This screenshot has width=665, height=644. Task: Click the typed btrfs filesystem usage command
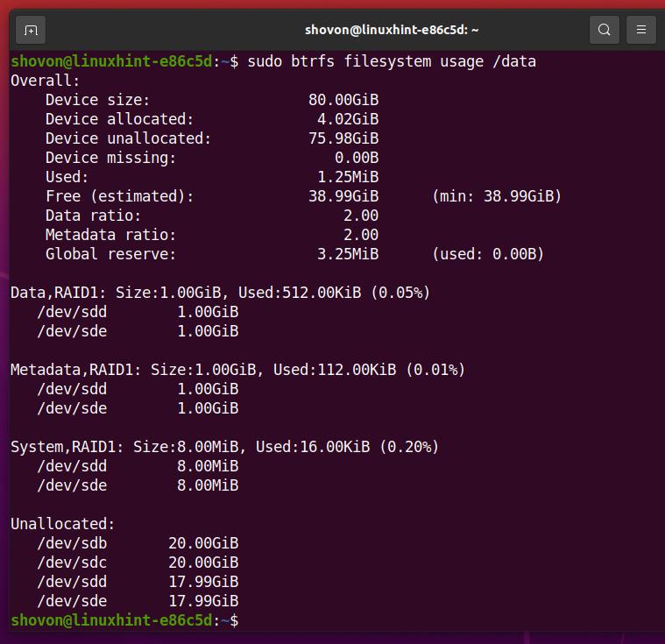392,61
